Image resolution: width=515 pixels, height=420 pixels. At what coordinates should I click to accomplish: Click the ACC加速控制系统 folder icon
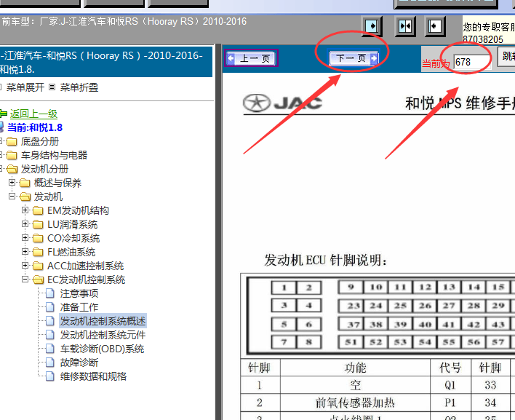tap(38, 266)
